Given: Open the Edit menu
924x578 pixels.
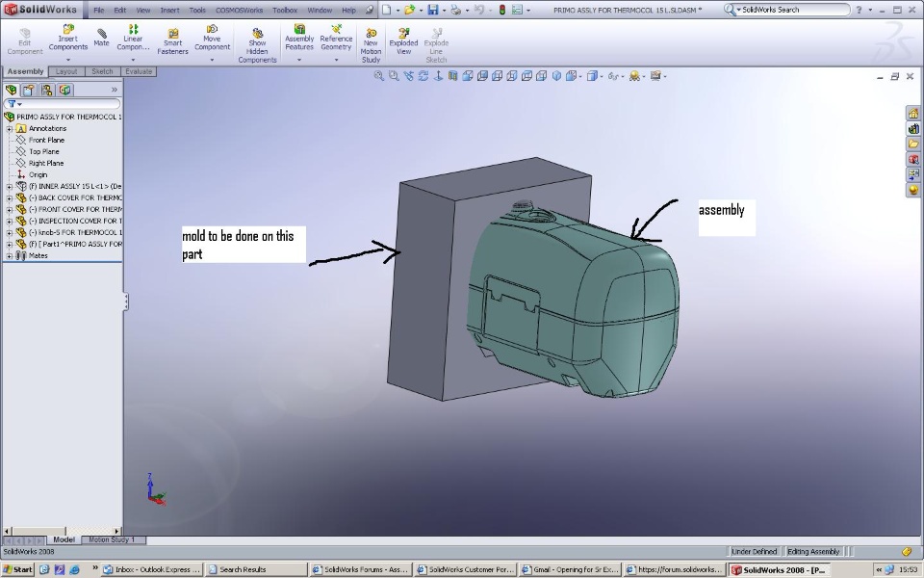Looking at the screenshot, I should coord(119,10).
